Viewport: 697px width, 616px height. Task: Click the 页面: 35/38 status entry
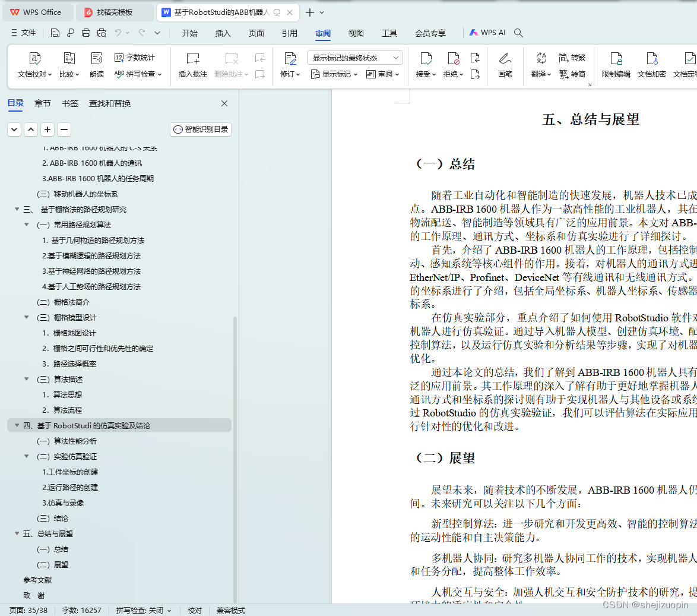click(28, 610)
